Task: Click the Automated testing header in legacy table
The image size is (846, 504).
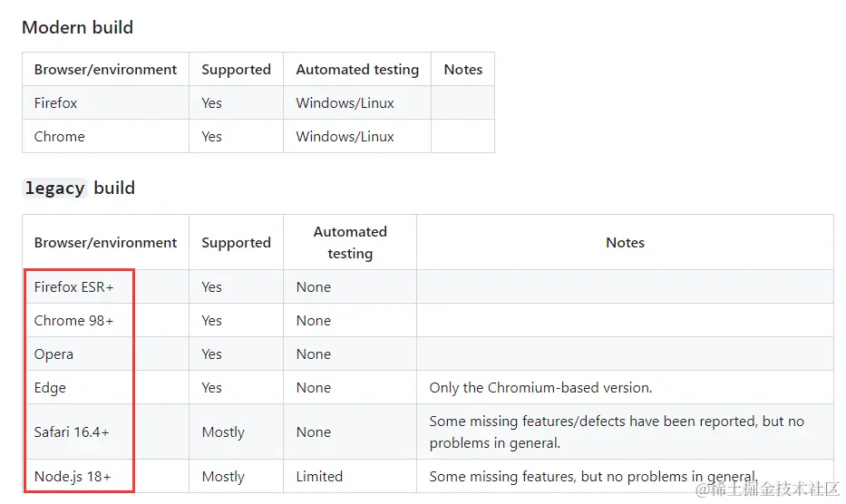Action: pyautogui.click(x=350, y=242)
